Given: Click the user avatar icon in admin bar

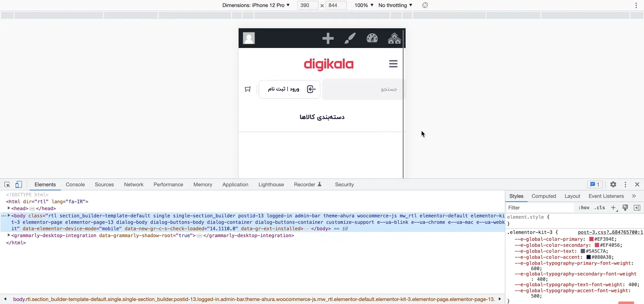Looking at the screenshot, I should (x=249, y=38).
